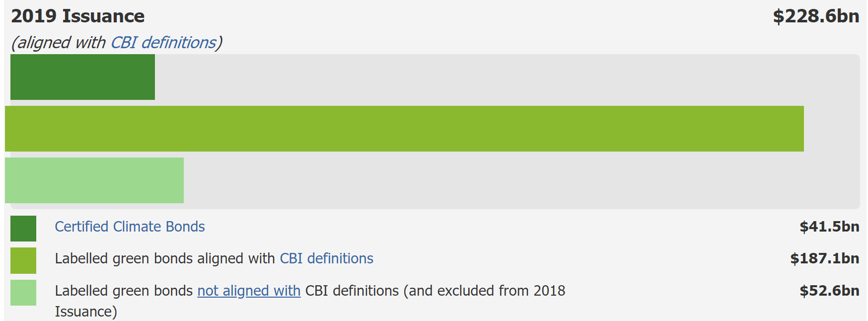Screen dimensions: 868x321
Task: Select the $52.6bn value
Action: click(x=829, y=291)
